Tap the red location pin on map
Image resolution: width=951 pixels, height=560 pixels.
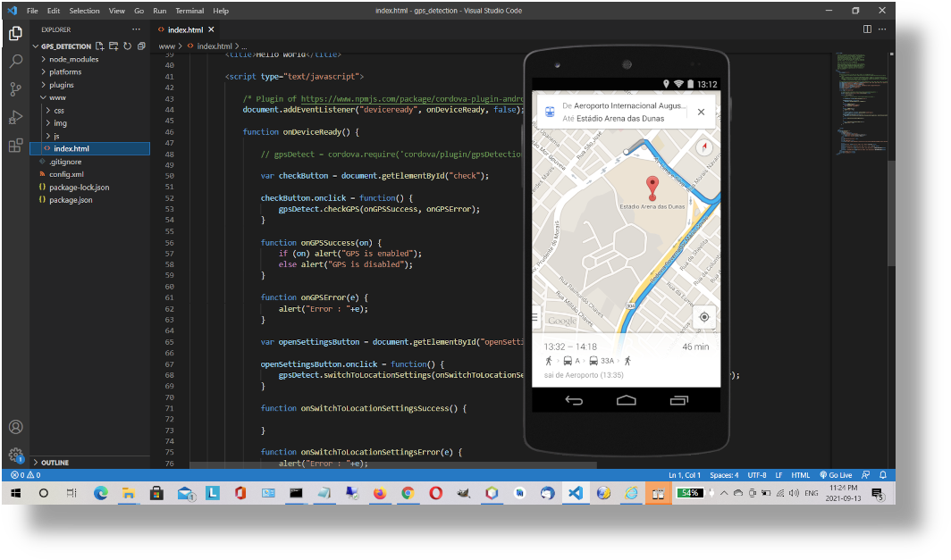(x=652, y=188)
